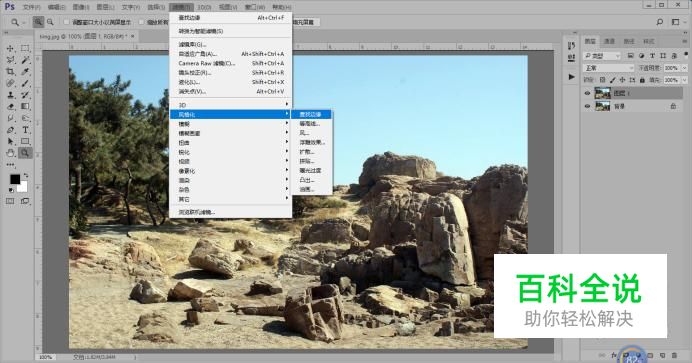Enable 缩放所有窗口 checkbox

click(142, 22)
